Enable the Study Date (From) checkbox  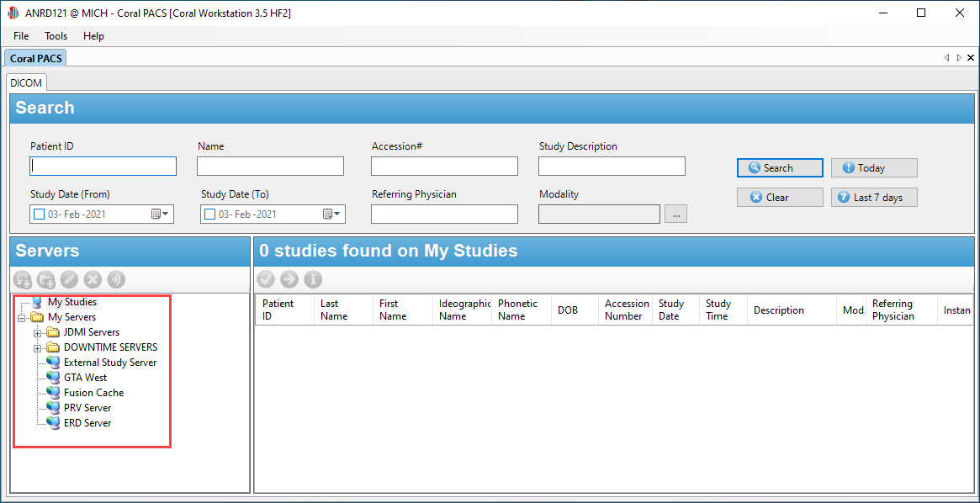click(39, 214)
